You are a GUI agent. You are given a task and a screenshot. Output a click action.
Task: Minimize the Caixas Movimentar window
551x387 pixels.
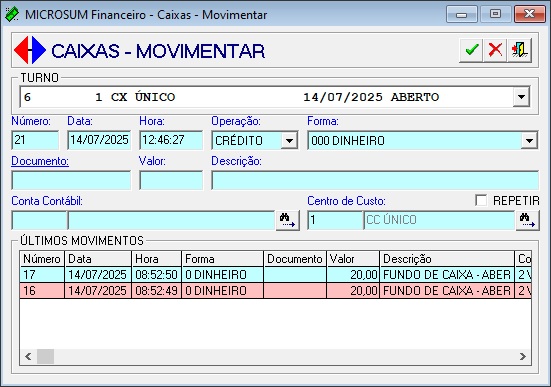(x=461, y=14)
